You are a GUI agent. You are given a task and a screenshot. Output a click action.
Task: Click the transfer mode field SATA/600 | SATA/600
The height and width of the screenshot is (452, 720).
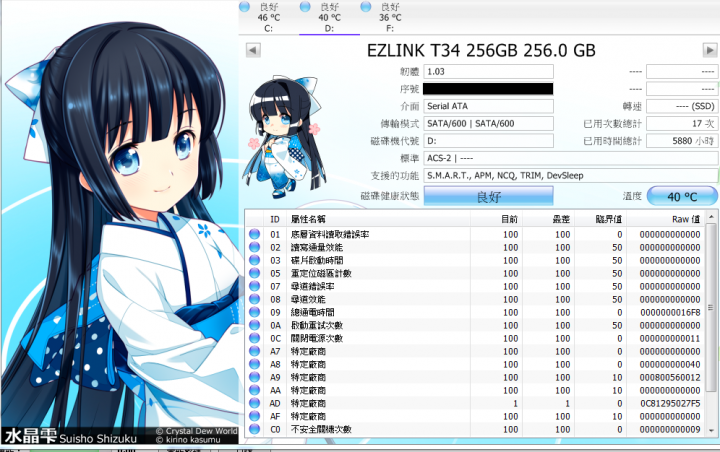click(488, 124)
